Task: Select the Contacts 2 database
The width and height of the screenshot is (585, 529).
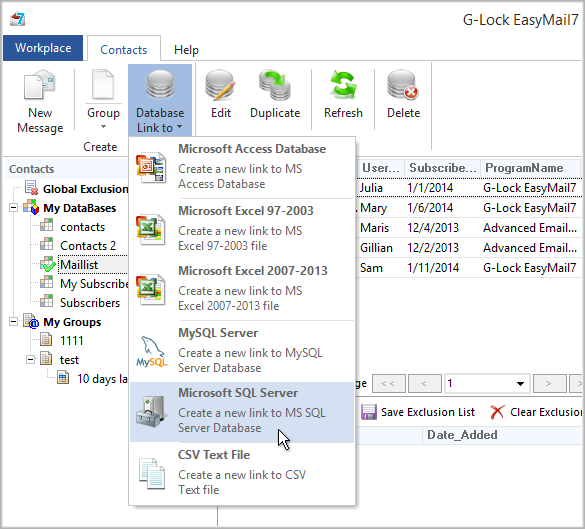Action: 88,246
